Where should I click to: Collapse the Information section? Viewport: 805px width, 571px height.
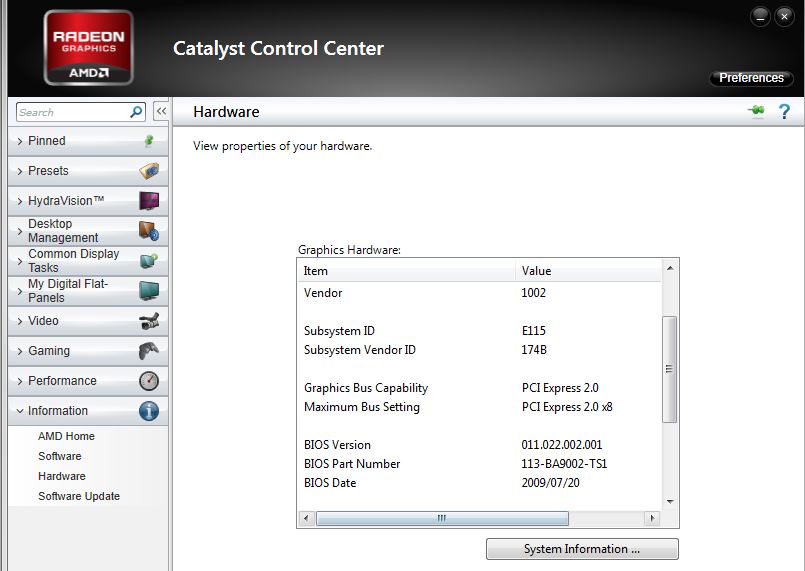pos(88,411)
